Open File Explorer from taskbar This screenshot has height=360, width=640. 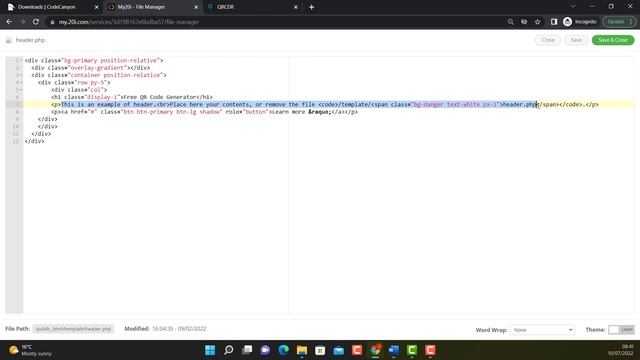(x=302, y=350)
